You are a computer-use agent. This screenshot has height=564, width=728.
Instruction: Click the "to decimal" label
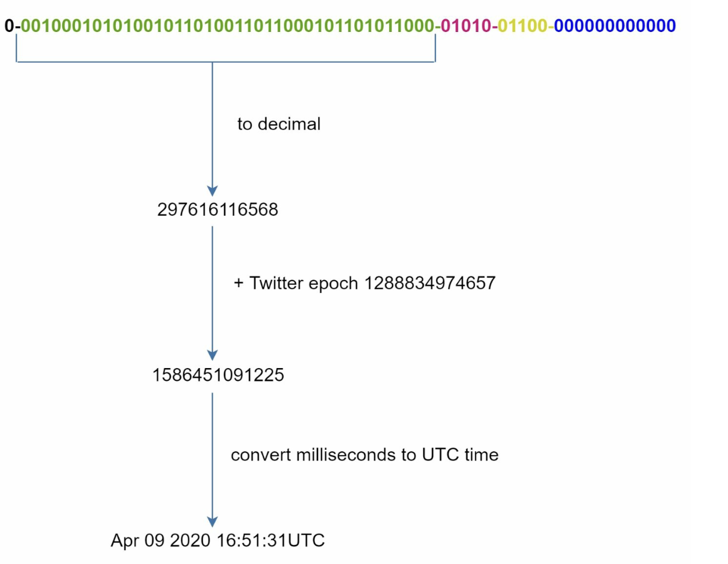279,124
